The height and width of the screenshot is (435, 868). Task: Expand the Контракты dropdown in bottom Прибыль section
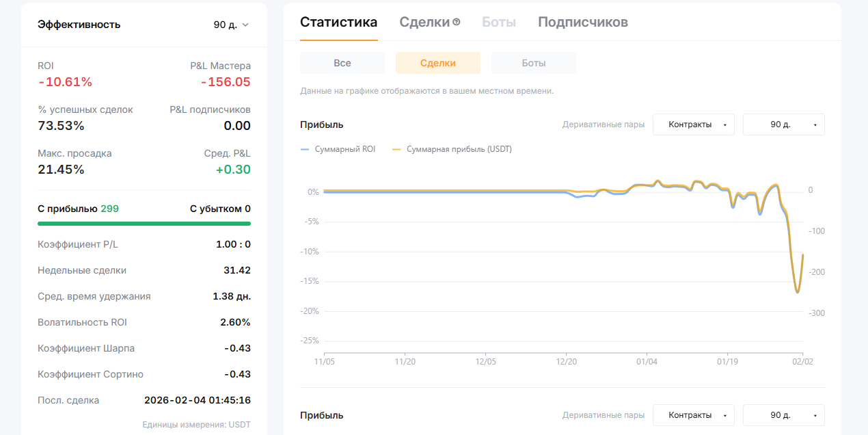(693, 415)
